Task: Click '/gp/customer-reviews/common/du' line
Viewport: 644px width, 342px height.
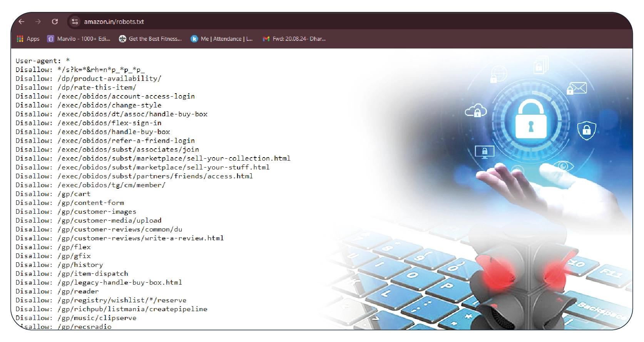Action: tap(99, 229)
